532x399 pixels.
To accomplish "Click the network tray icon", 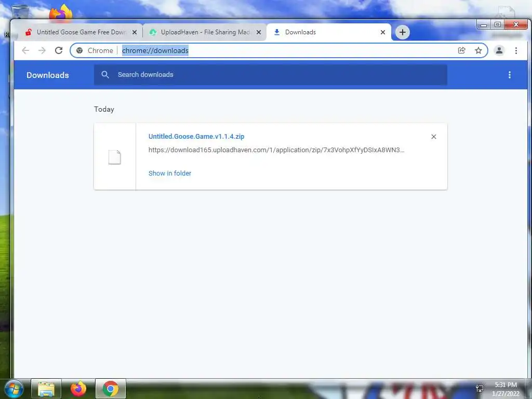I will pos(480,389).
